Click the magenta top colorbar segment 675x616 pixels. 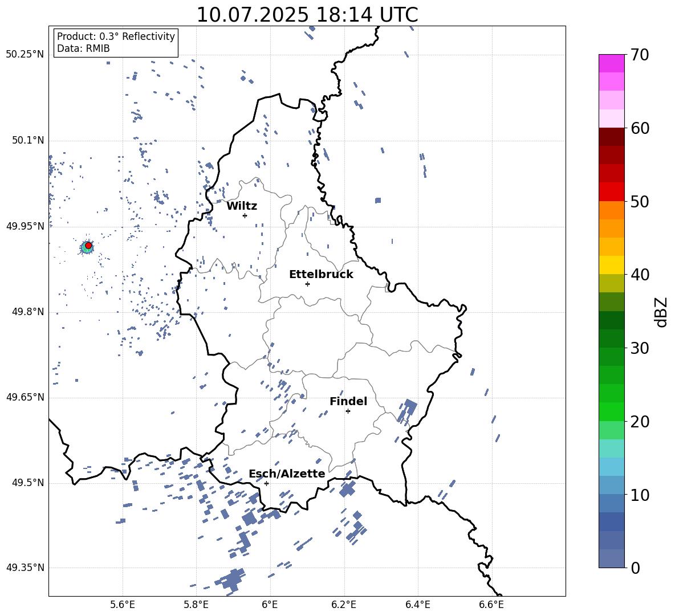tap(611, 64)
